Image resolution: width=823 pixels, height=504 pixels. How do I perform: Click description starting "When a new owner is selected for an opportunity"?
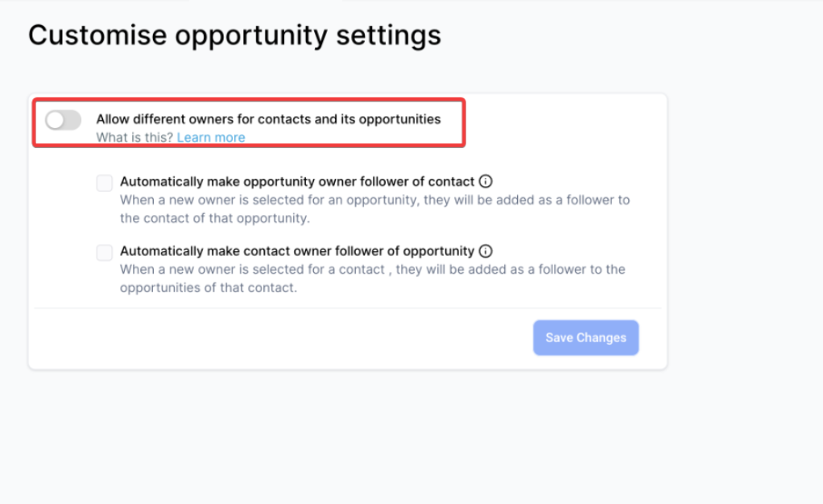tap(374, 200)
